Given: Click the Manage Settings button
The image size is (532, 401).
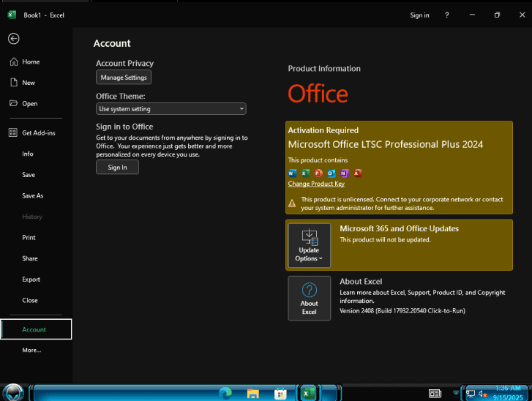Looking at the screenshot, I should click(x=124, y=77).
